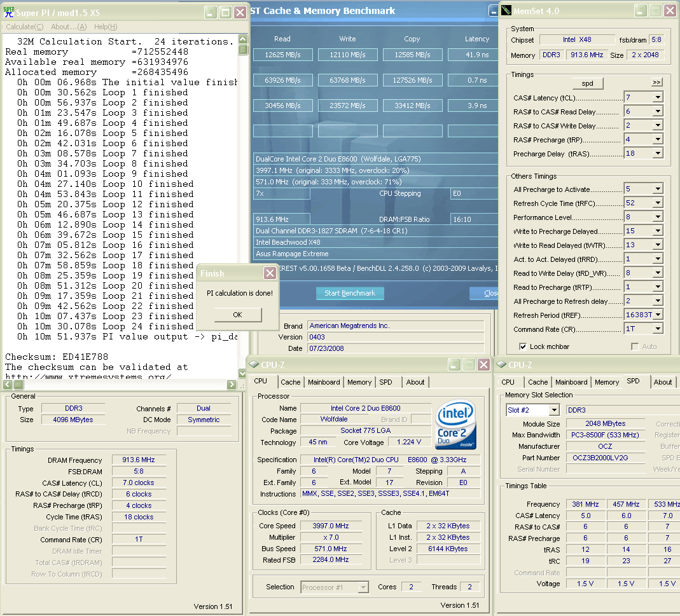This screenshot has width=680, height=616.
Task: Click Checksum: ED41E788 line in Super PI
Action: (57, 357)
